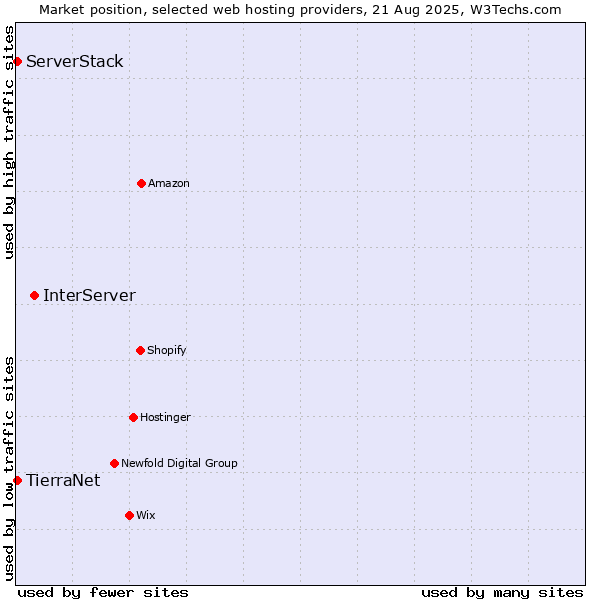Click the Hostinger red data point
Screen dimensions: 600x600
133,417
